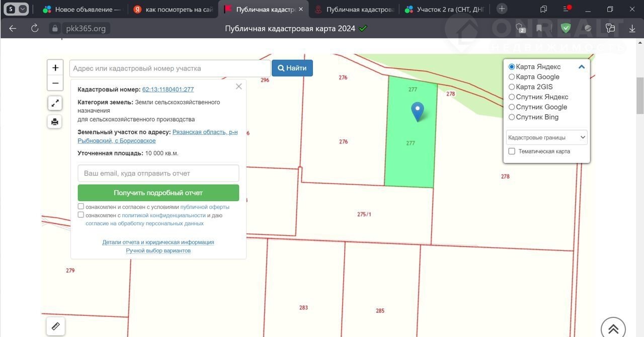Select the Спутник Google radio option
This screenshot has height=337, width=644.
(x=512, y=107)
